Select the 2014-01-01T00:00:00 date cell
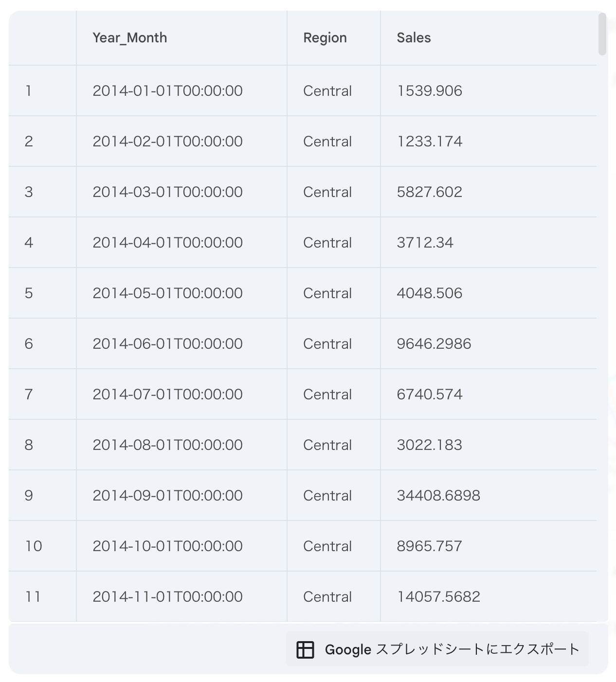616x682 pixels. point(167,91)
